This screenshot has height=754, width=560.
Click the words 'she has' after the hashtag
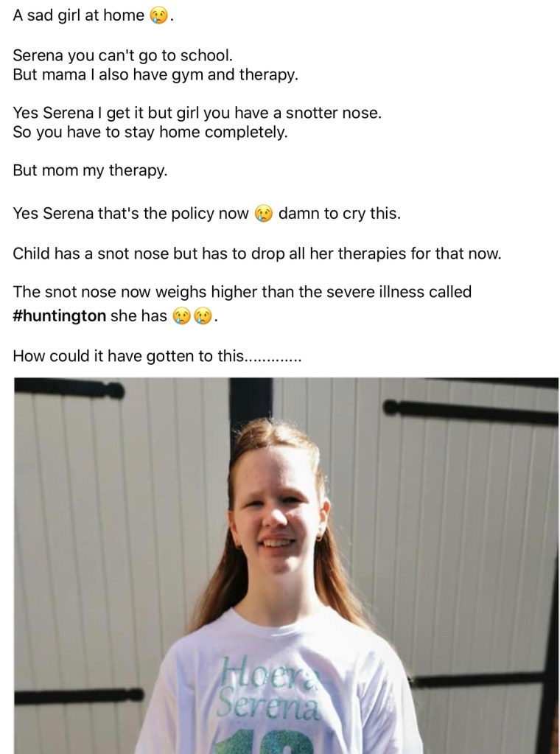coord(139,316)
